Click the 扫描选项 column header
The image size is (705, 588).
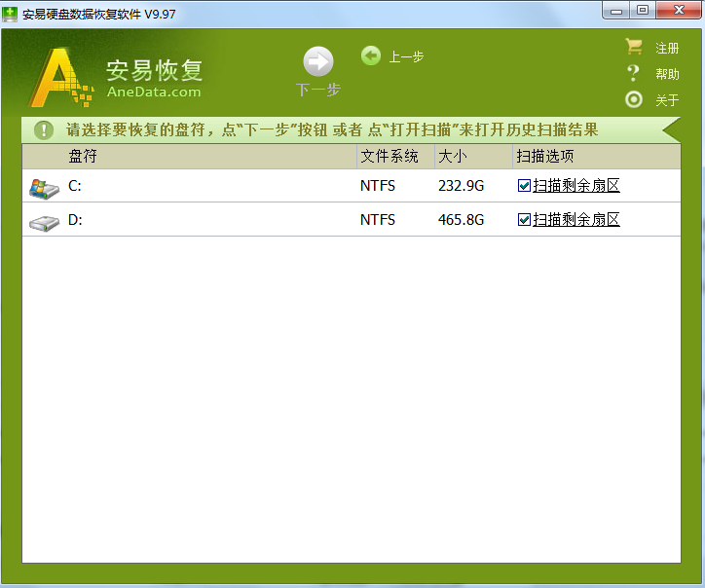(x=545, y=156)
